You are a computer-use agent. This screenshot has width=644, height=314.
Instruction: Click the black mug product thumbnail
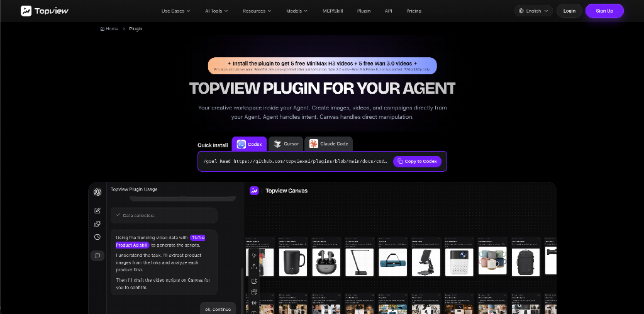293,262
